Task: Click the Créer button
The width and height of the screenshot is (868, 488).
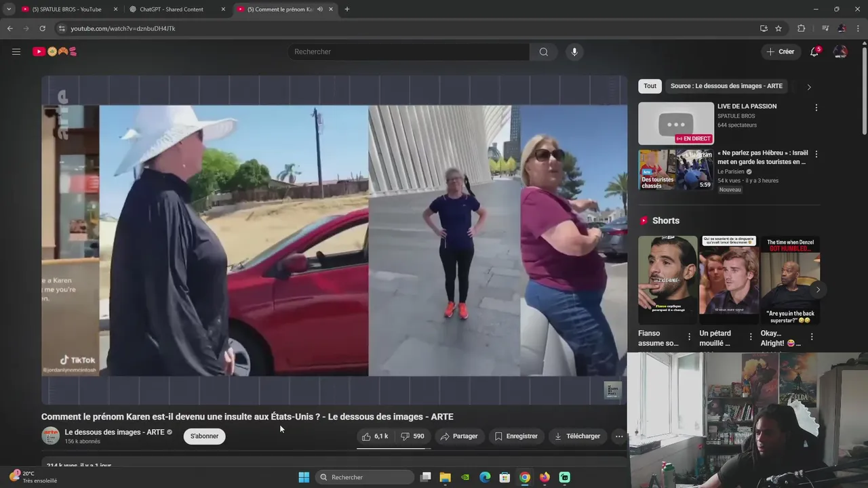Action: click(780, 52)
